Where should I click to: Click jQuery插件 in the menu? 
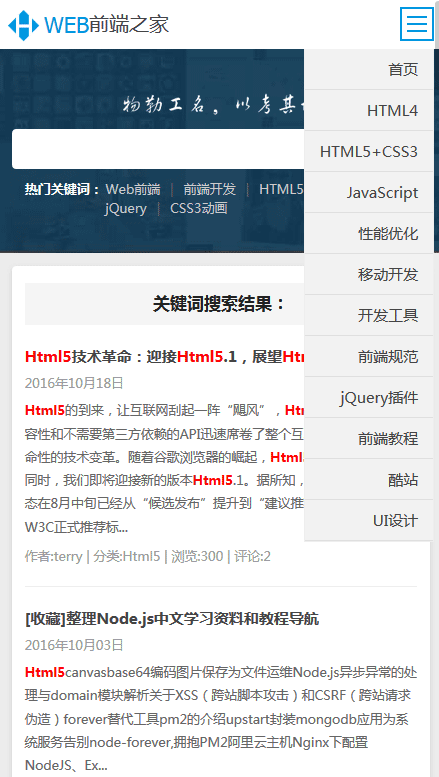[x=369, y=398]
